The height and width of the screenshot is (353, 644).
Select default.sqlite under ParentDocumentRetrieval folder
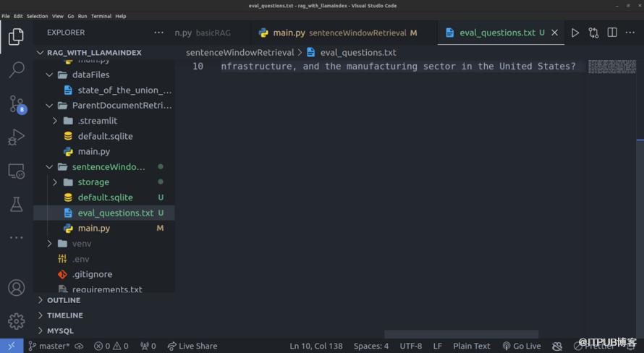105,136
